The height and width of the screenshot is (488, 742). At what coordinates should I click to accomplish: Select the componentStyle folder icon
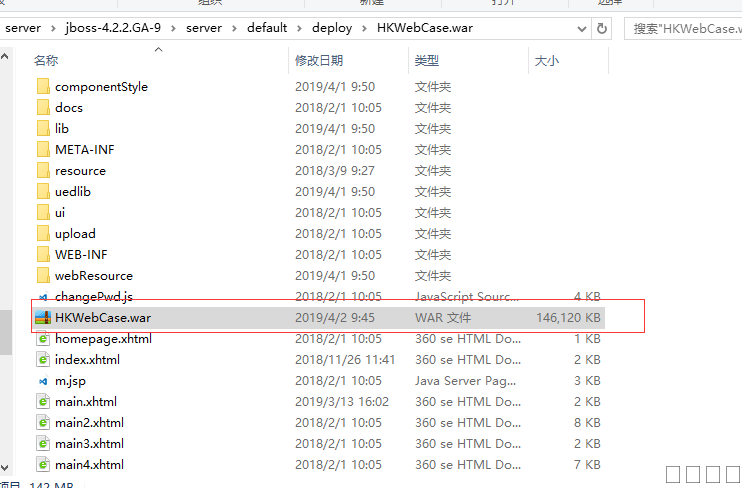(43, 87)
